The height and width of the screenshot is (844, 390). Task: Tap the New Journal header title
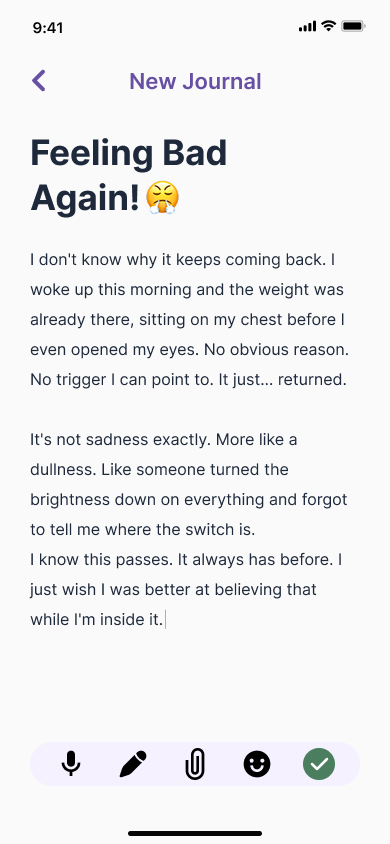point(195,81)
